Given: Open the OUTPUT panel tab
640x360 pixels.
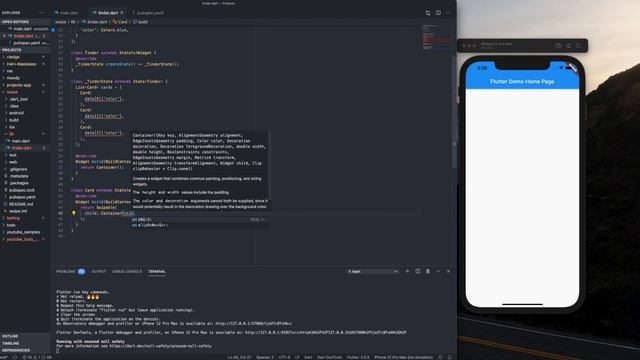Looking at the screenshot, I should [98, 271].
